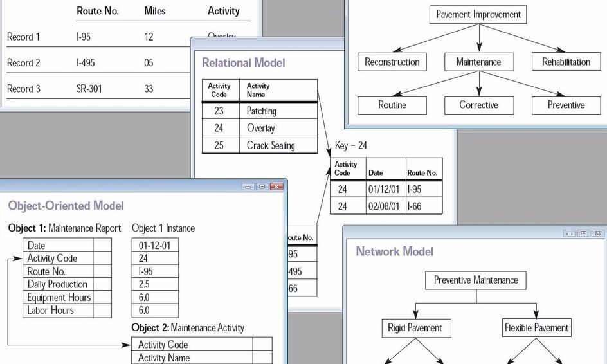The image size is (607, 364).
Task: Click the Relational Model heading
Action: (244, 63)
